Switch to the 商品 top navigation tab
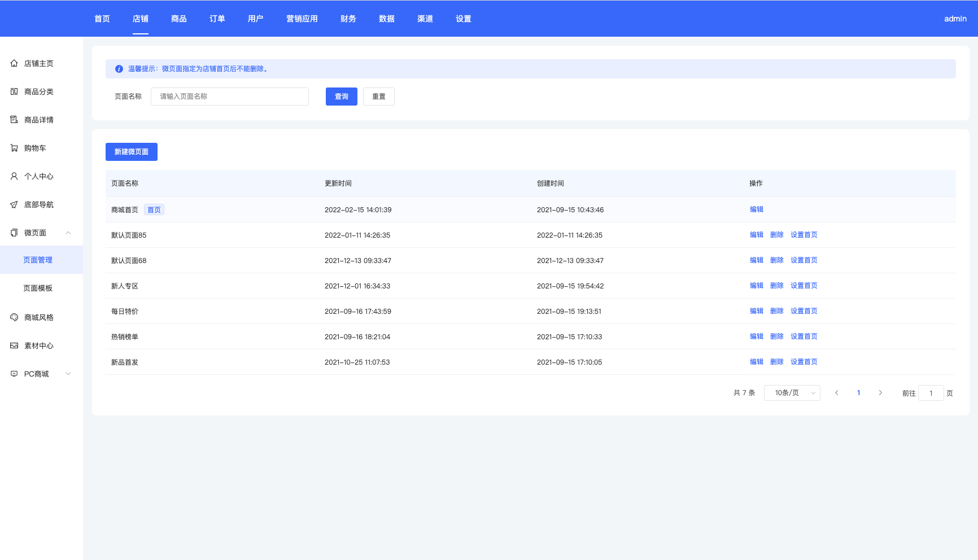This screenshot has width=978, height=560. click(178, 19)
